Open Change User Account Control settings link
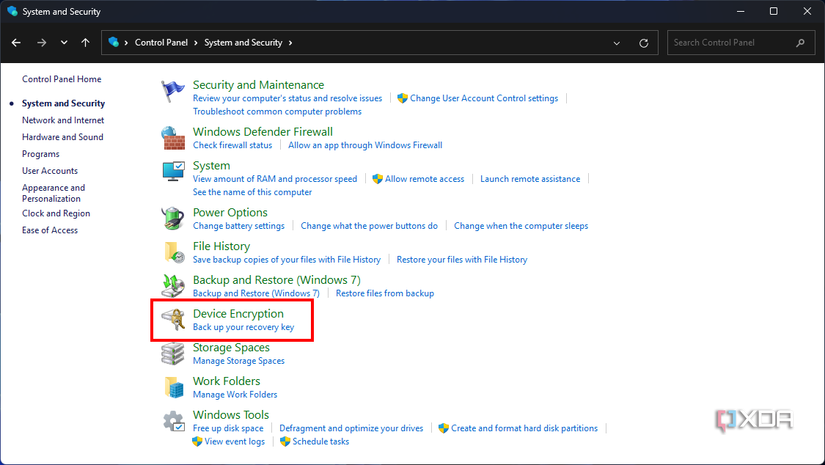 pyautogui.click(x=483, y=98)
